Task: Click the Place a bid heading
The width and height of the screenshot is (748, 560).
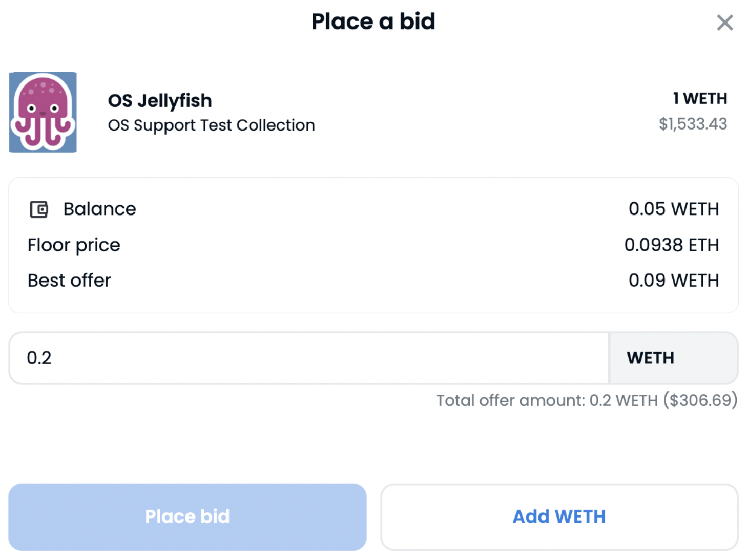Action: [373, 21]
